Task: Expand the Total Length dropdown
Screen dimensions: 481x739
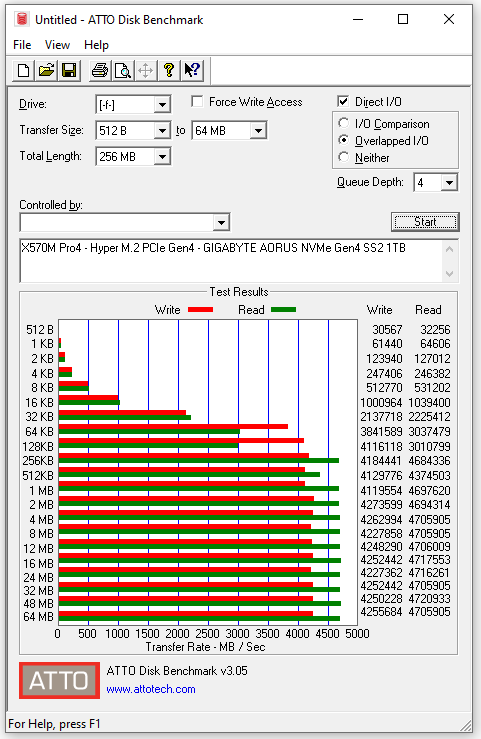Action: tap(162, 156)
